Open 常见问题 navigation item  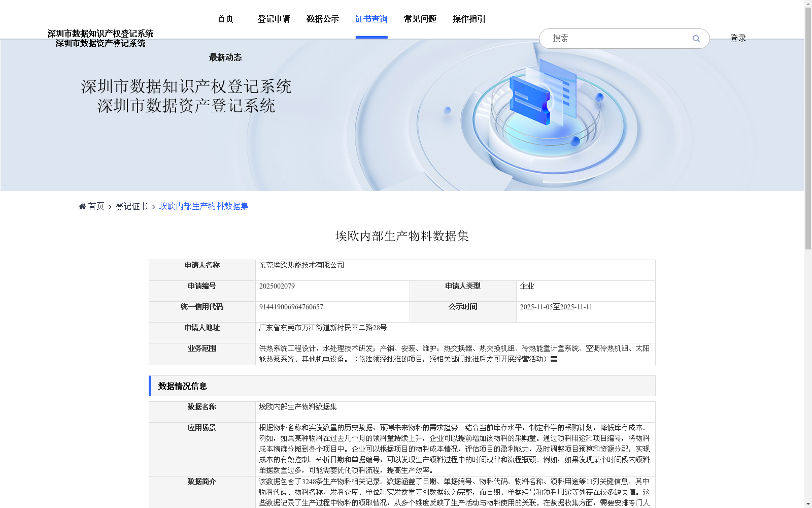click(x=420, y=19)
